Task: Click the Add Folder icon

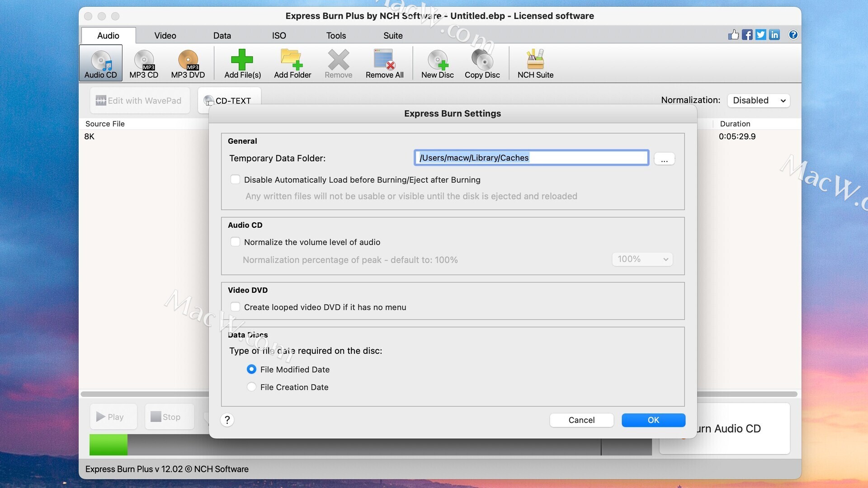Action: pos(292,60)
